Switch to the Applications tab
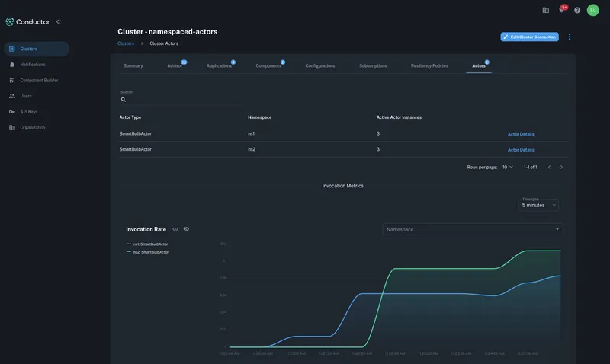The width and height of the screenshot is (610, 364). click(x=219, y=66)
